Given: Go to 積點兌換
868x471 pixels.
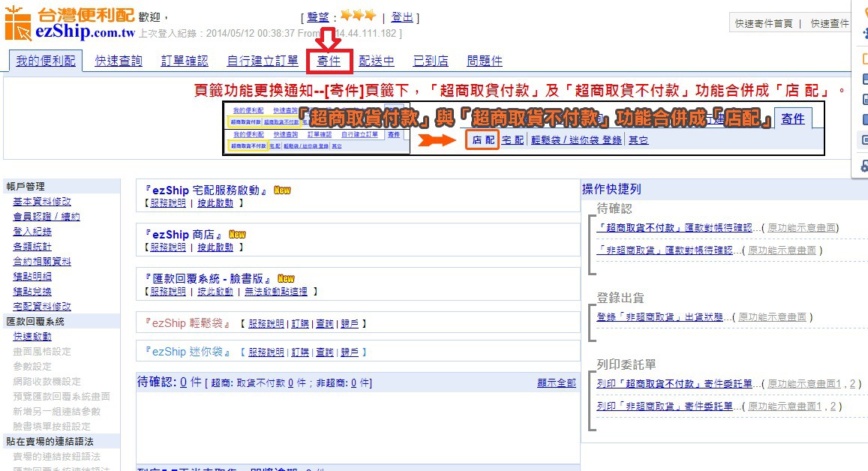Looking at the screenshot, I should (32, 291).
